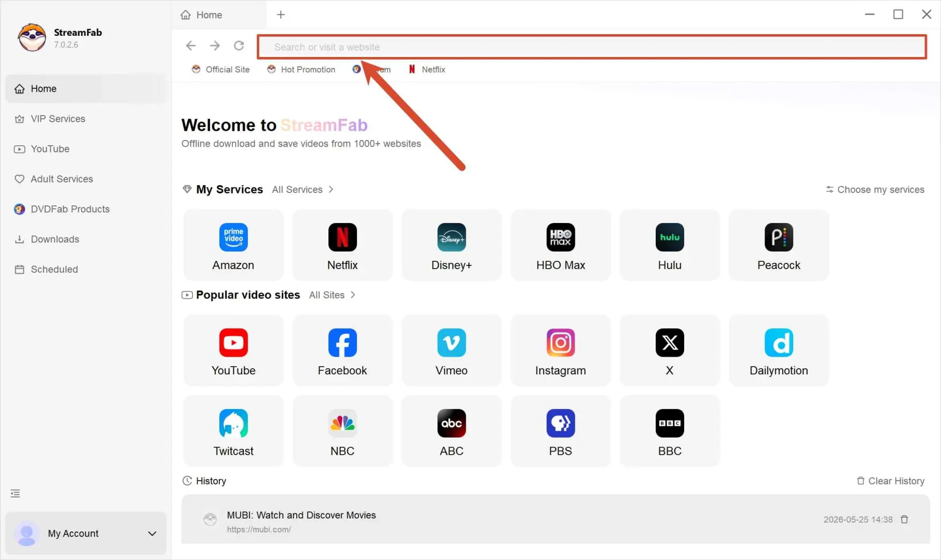Image resolution: width=941 pixels, height=560 pixels.
Task: Open the HBO Max service tile
Action: 561,245
